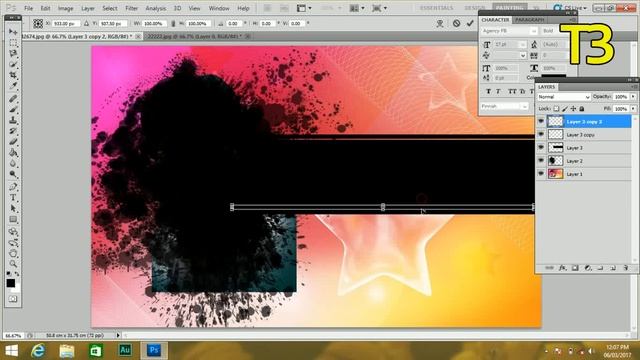Hide Layer 3 with its eye icon
Viewport: 640px width, 360px height.
tap(541, 147)
